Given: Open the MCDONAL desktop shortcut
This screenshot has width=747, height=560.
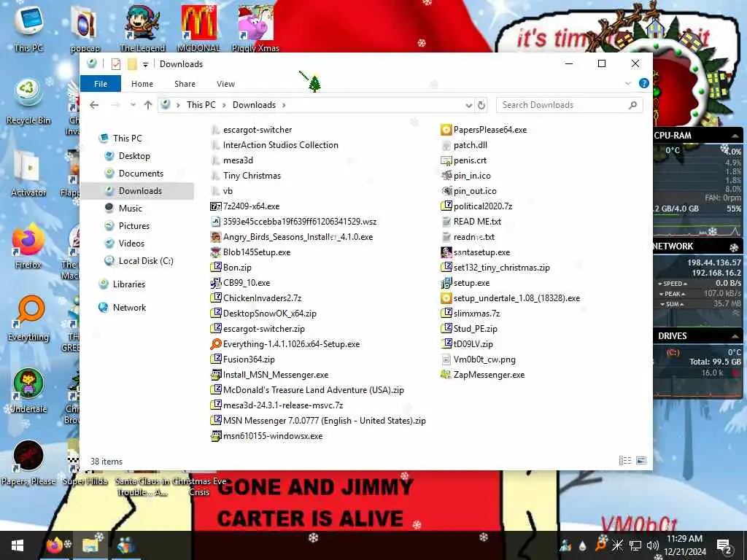Looking at the screenshot, I should point(198,28).
